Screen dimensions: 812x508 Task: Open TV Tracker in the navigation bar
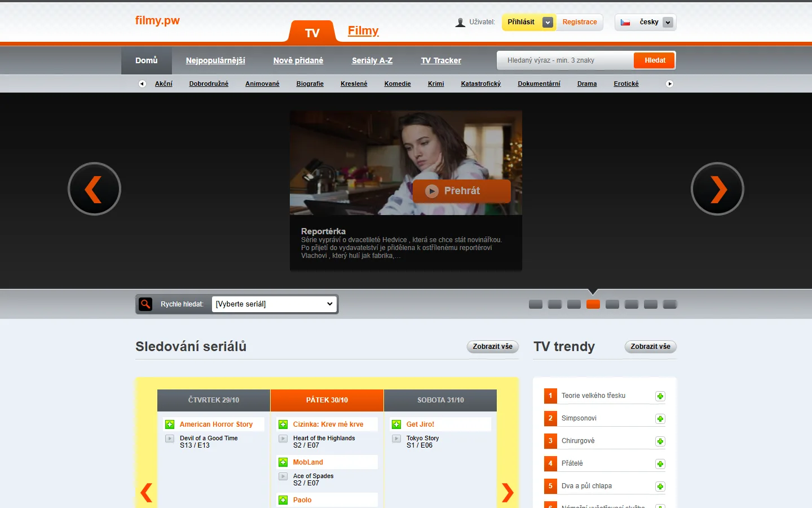[441, 60]
